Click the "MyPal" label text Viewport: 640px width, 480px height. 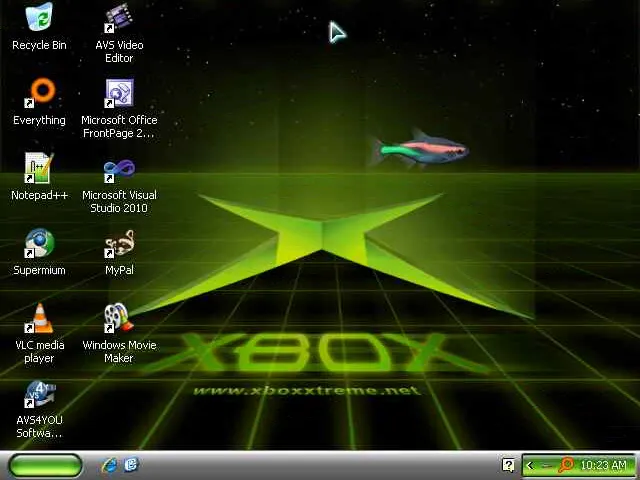coord(119,270)
